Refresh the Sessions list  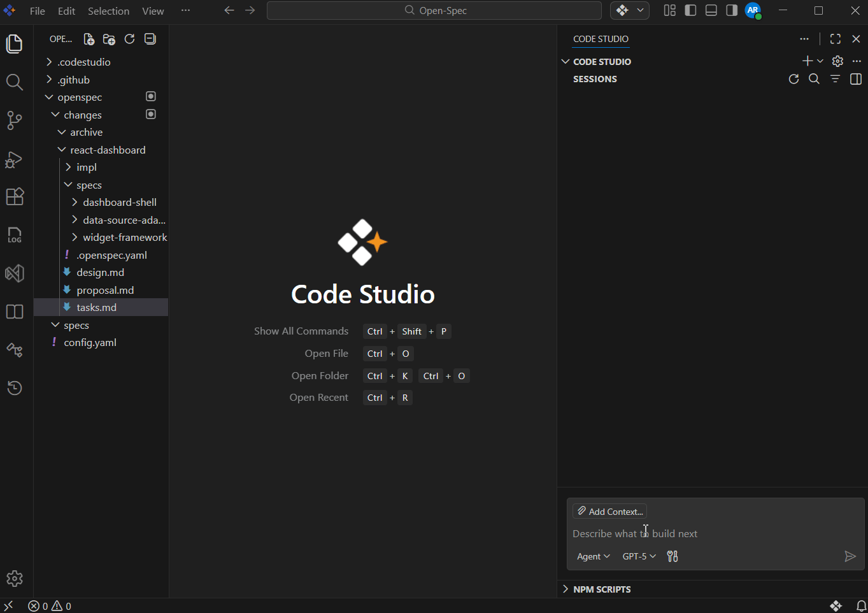pyautogui.click(x=793, y=79)
